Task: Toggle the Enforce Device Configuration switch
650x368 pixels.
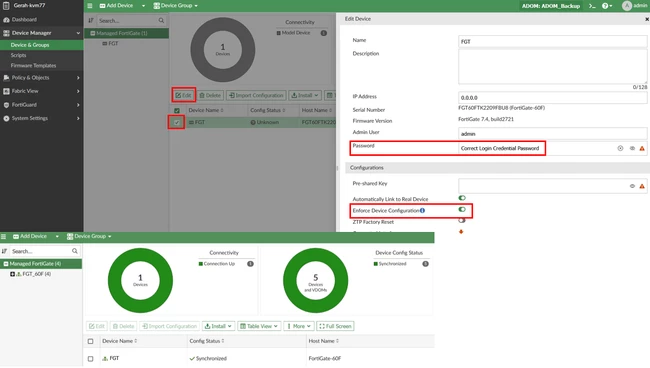Action: tap(462, 210)
